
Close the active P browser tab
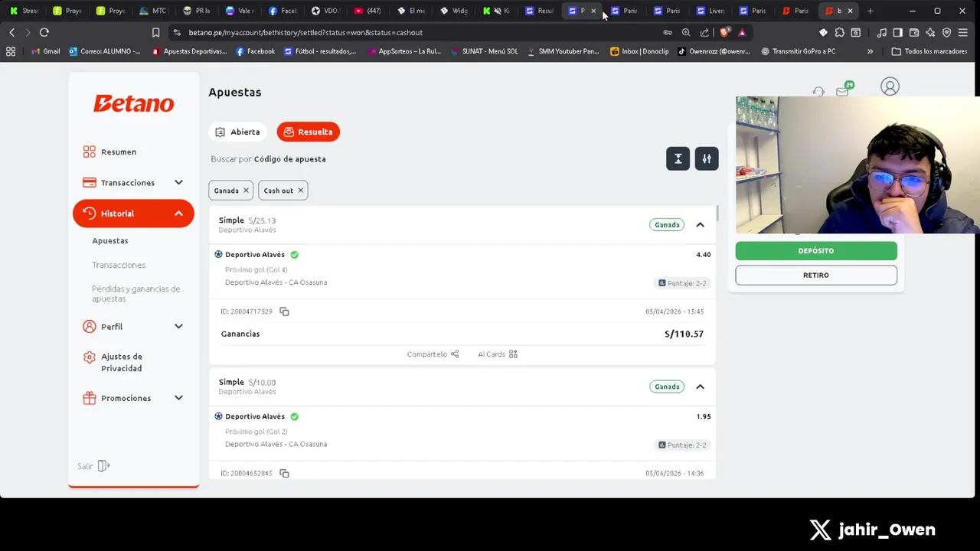pyautogui.click(x=593, y=11)
